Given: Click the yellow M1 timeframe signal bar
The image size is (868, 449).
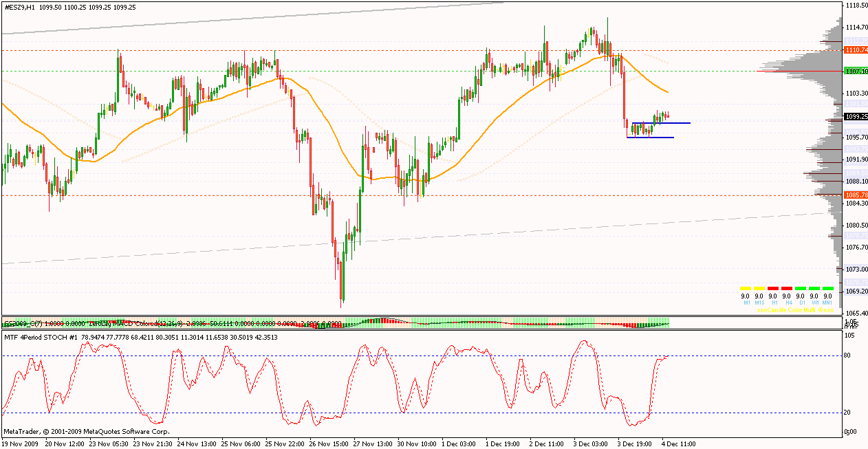Looking at the screenshot, I should pos(745,288).
